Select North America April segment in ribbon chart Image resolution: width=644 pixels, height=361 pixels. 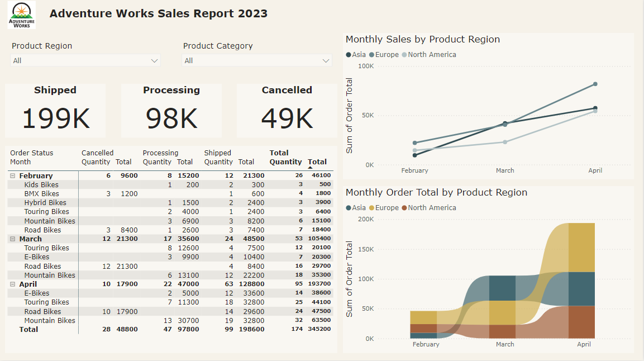coord(581,322)
